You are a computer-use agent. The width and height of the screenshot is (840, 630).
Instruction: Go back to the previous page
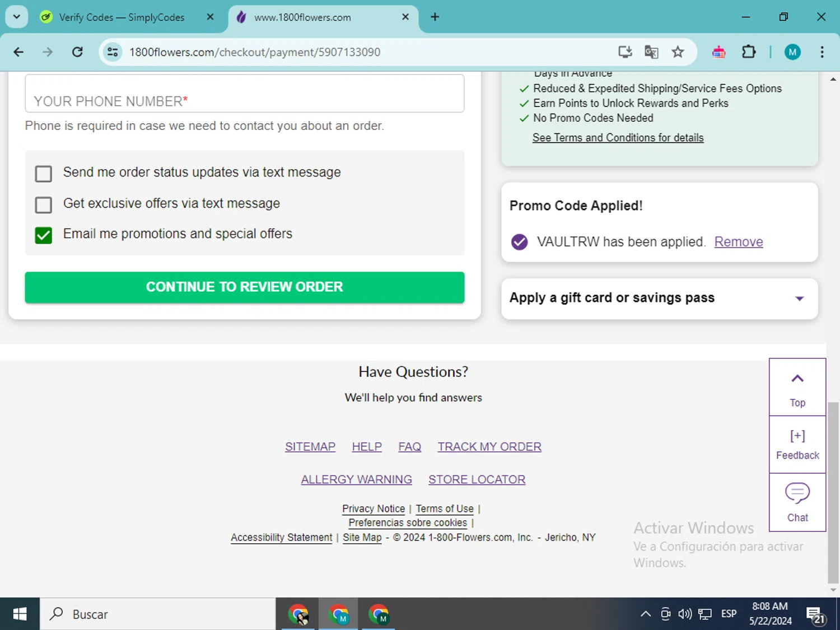pyautogui.click(x=18, y=52)
